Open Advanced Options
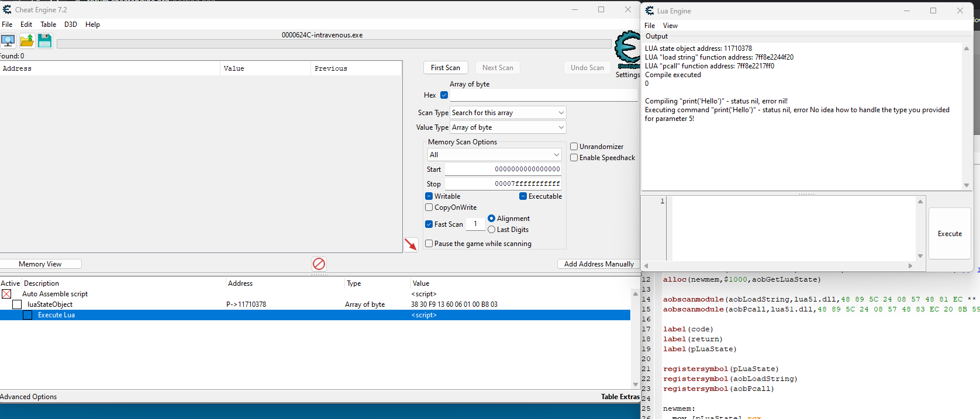Image resolution: width=980 pixels, height=419 pixels. [29, 397]
